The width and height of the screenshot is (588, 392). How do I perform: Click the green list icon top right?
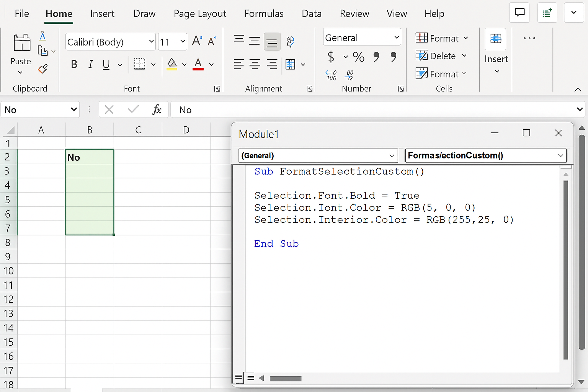coord(547,13)
